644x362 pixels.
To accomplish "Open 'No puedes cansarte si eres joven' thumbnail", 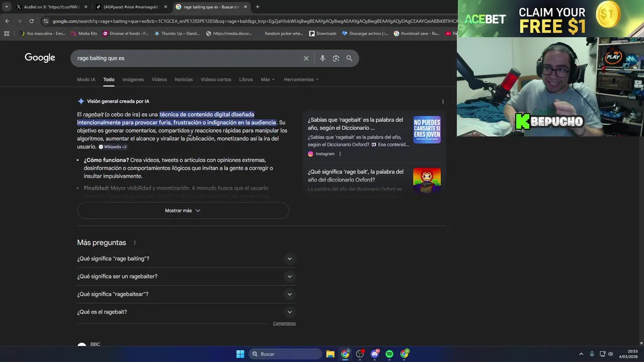I will coord(427,130).
